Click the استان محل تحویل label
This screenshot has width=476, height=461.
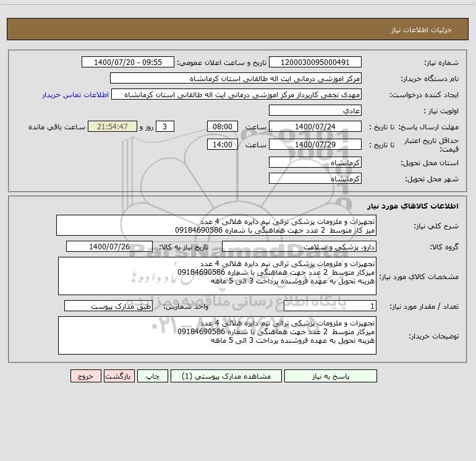430,163
